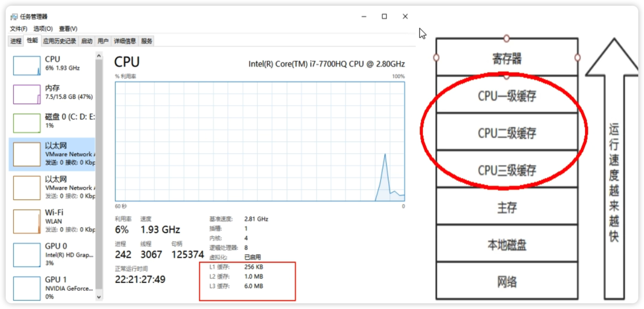Click the right selection handle on 寄存器 box

pos(577,58)
